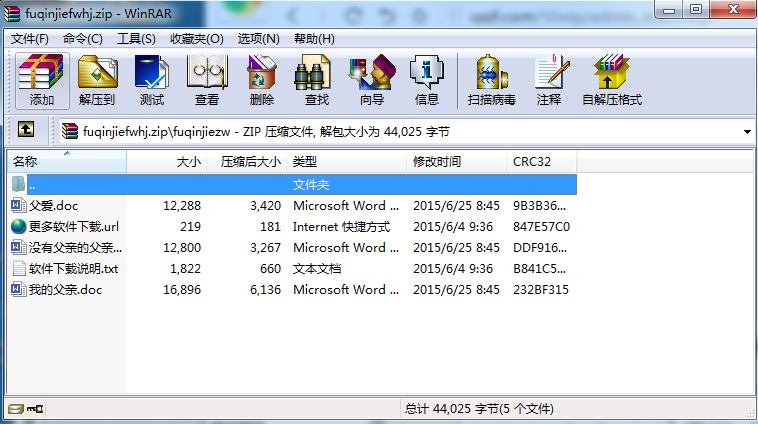Go up one folder level arrow
This screenshot has height=424, width=758.
point(26,130)
